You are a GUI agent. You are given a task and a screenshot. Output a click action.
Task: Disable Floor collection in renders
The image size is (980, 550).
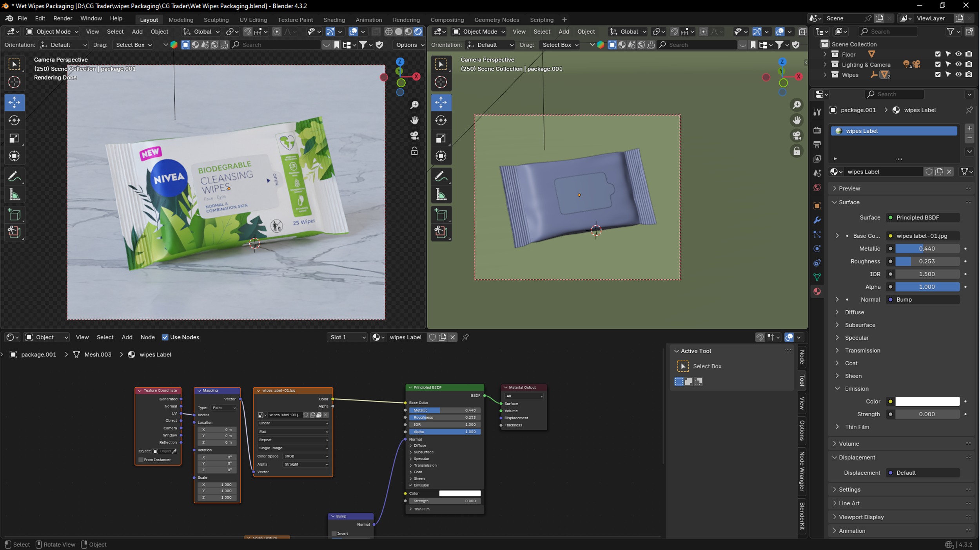pyautogui.click(x=969, y=54)
